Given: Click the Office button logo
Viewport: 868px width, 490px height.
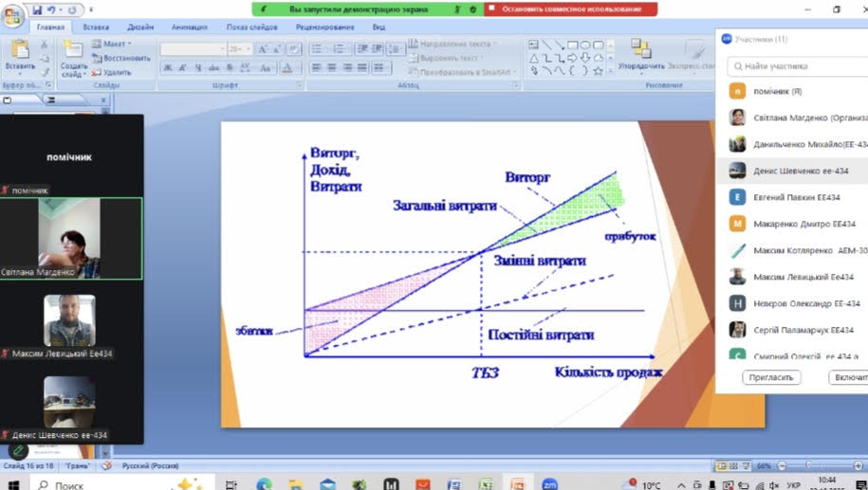Looking at the screenshot, I should coord(12,14).
